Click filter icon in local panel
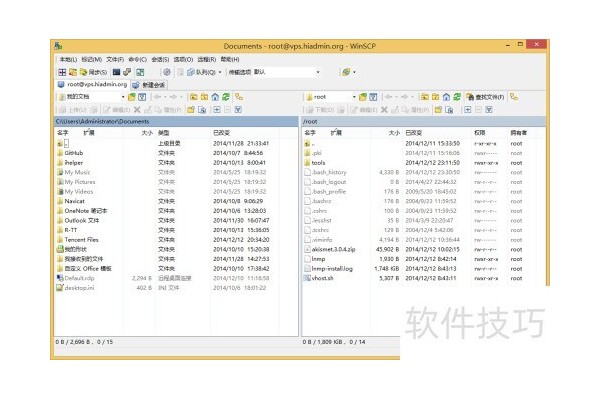600x400 pixels. [x=142, y=97]
